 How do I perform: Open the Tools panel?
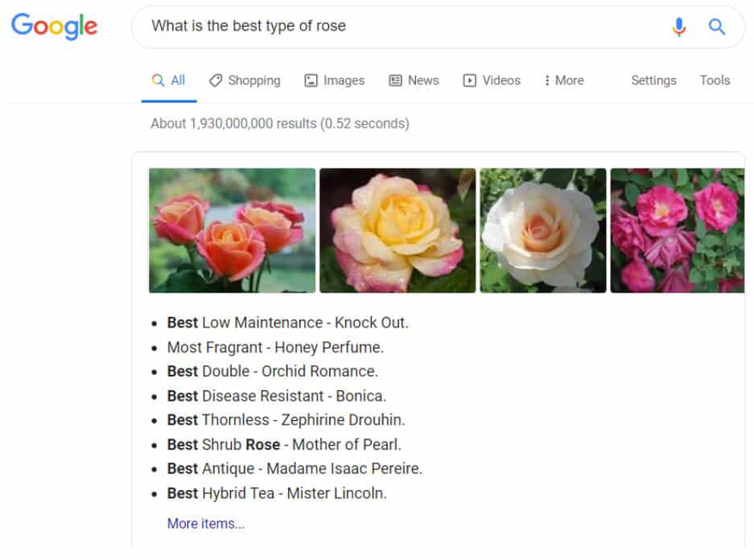(x=715, y=80)
